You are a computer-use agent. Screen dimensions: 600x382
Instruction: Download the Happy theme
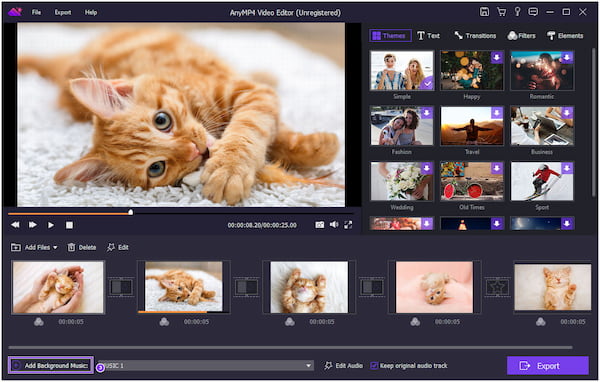click(497, 57)
